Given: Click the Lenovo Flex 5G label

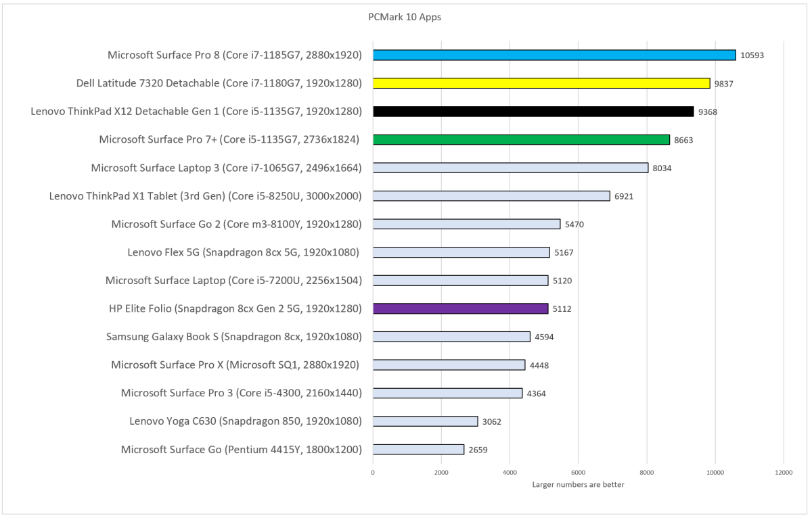Looking at the screenshot, I should click(243, 252).
